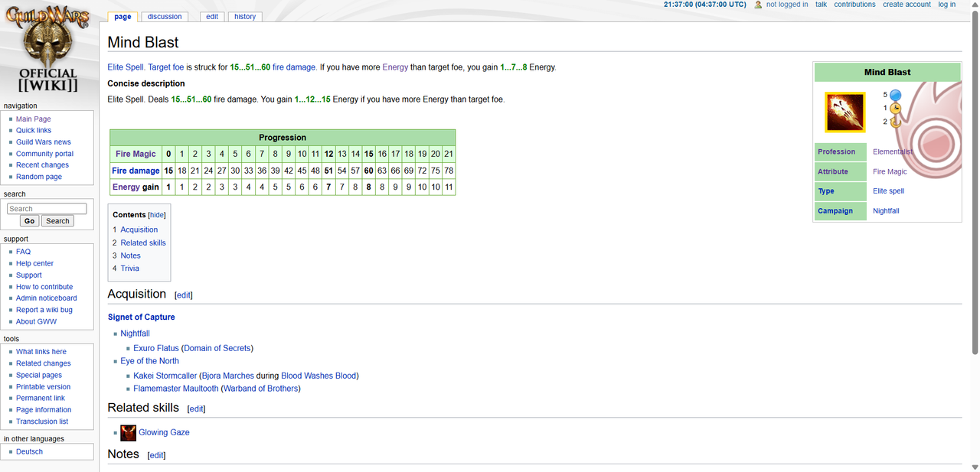Edit the Acquisition section
Screen dimensions: 980x472
[x=184, y=295]
